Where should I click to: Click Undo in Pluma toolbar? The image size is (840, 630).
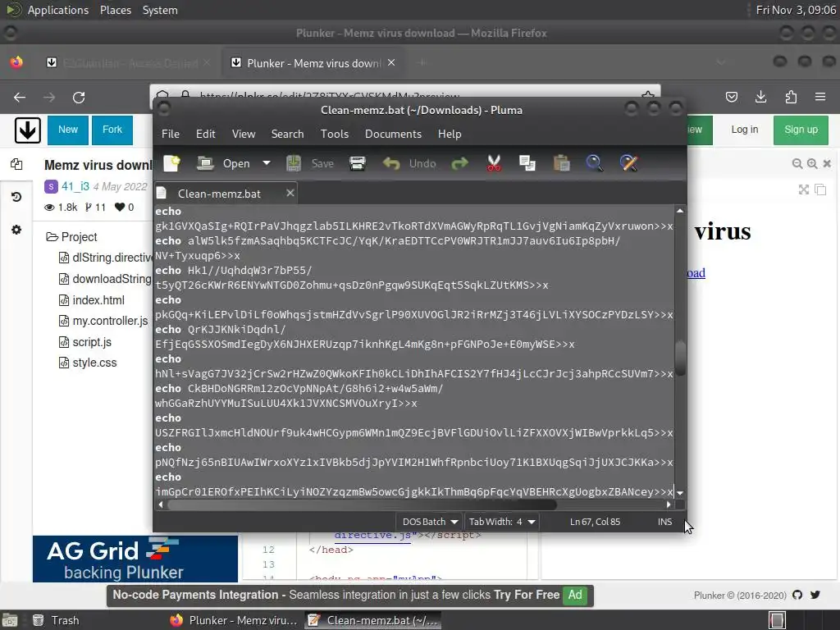409,163
